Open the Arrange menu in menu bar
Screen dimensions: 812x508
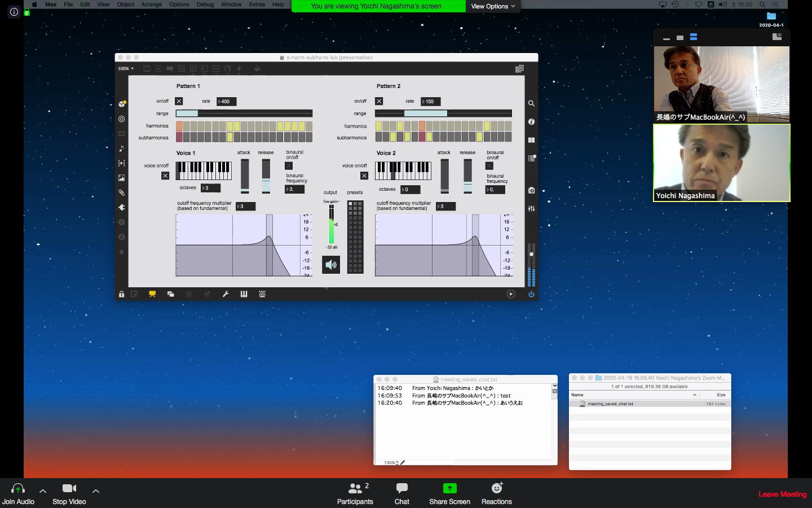(151, 5)
